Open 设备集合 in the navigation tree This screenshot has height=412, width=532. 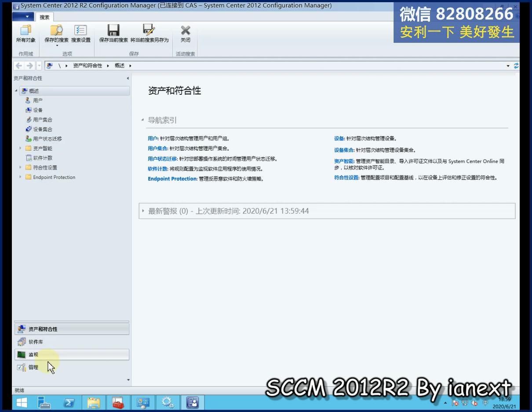43,129
